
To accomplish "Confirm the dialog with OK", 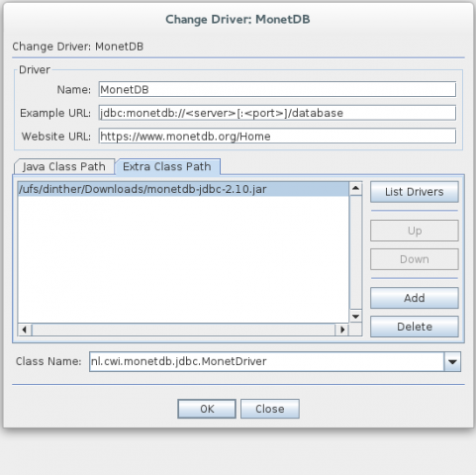I will coord(207,409).
